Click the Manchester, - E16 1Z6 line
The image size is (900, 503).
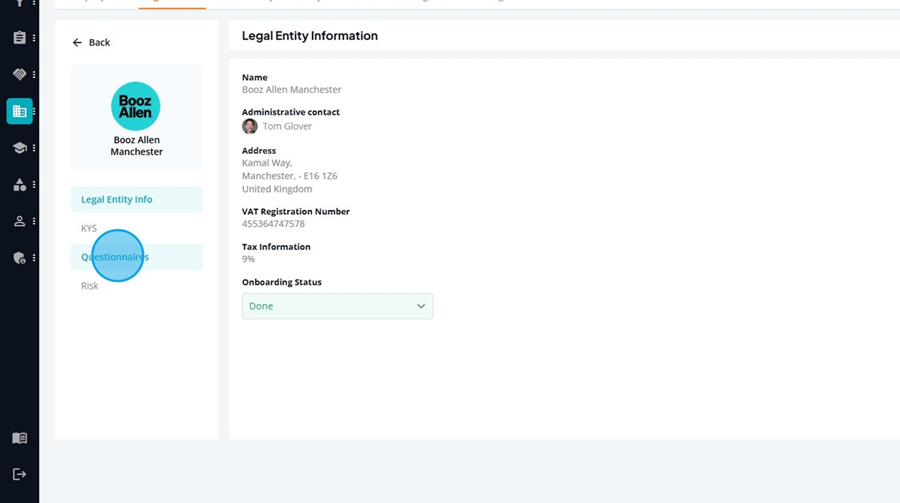pos(289,176)
